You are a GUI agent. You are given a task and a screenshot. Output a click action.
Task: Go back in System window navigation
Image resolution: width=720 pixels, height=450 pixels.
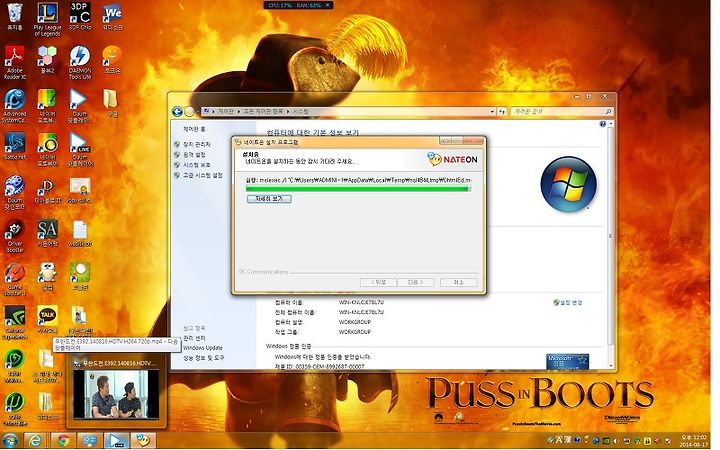pos(177,112)
